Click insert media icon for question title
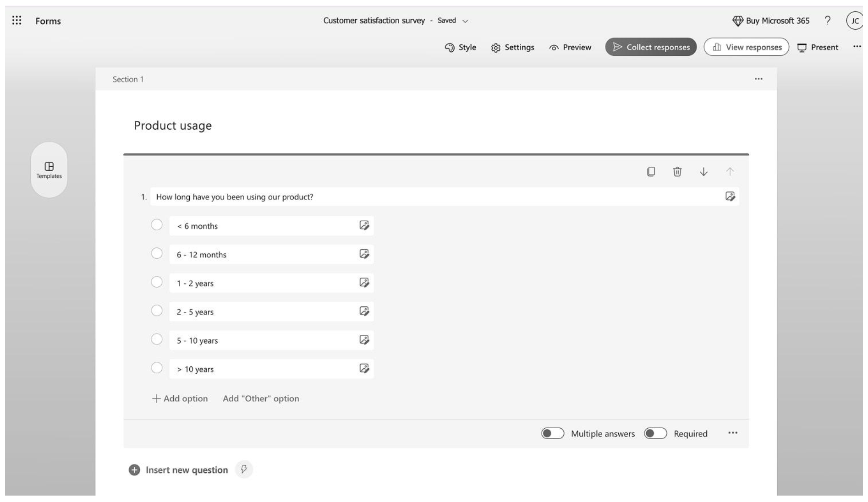868x502 pixels. [x=730, y=196]
